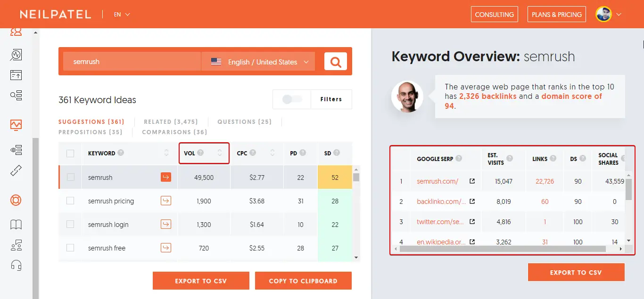Click the orange lifebuoy support icon
The width and height of the screenshot is (644, 299).
point(16,200)
